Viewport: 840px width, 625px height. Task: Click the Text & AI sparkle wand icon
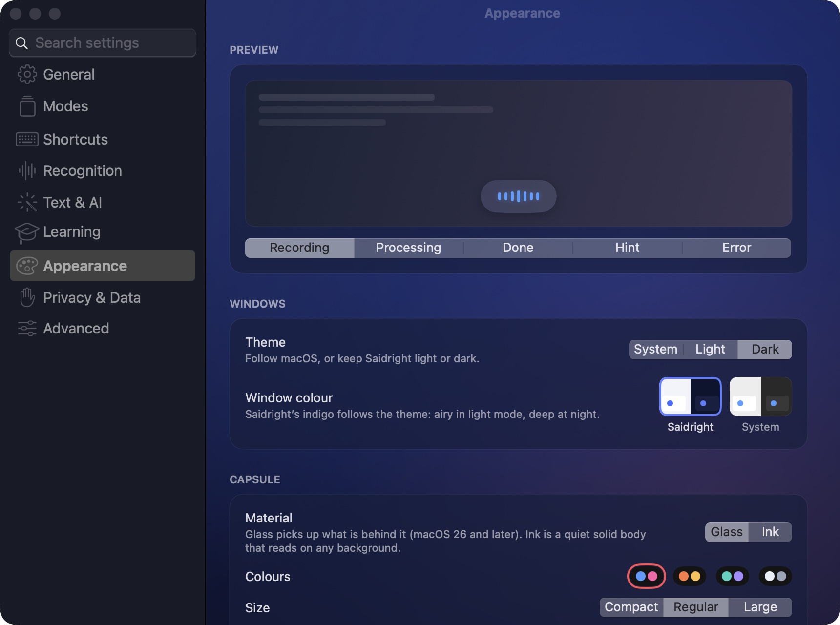[27, 202]
